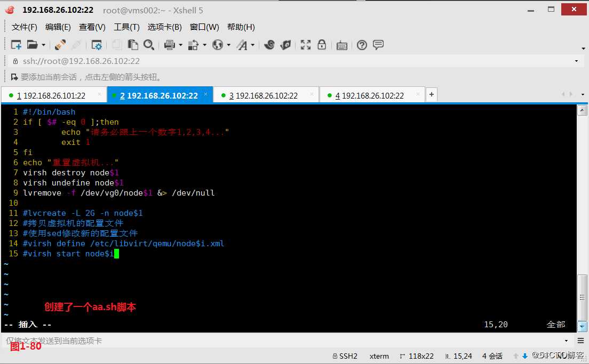Click the blue download arrow in status bar
The width and height of the screenshot is (589, 364).
(x=525, y=356)
